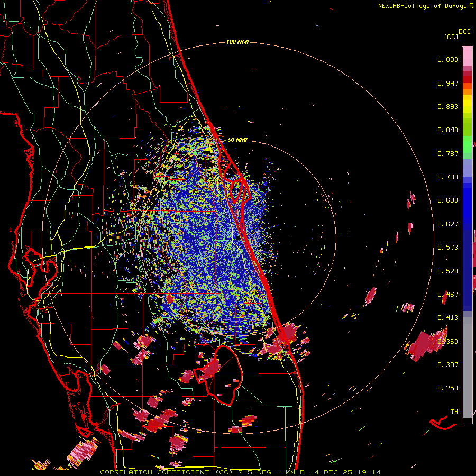Click the KMLB 14 DEC 25 19:14 timestamp

coord(333,472)
